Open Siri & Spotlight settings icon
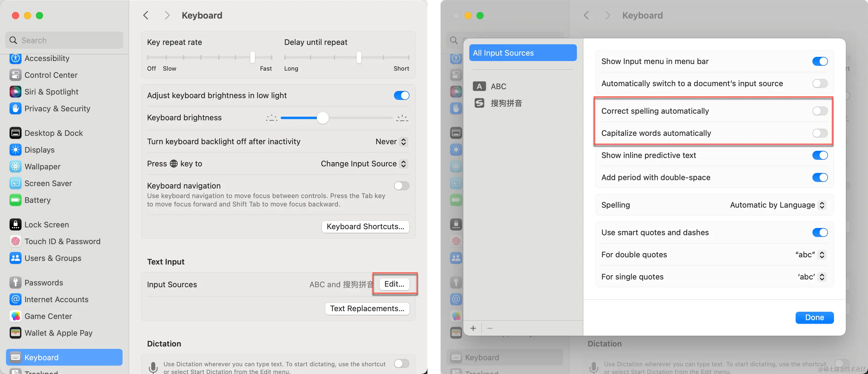The image size is (868, 374). pyautogui.click(x=16, y=92)
